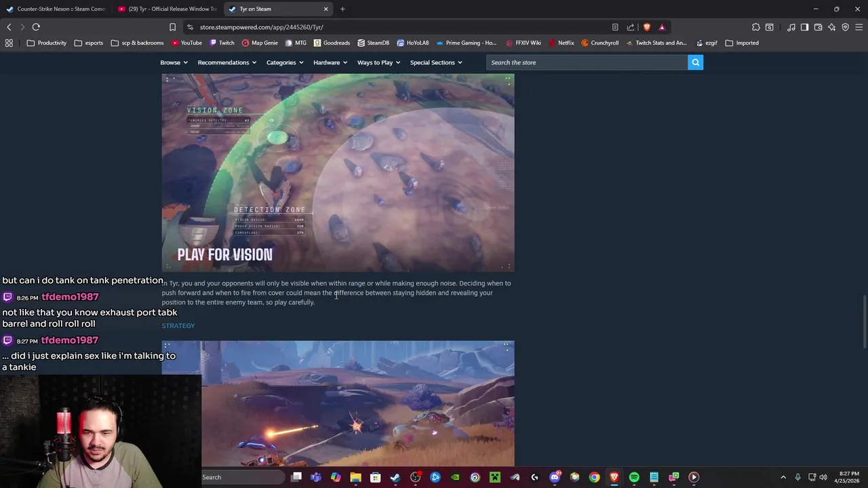The width and height of the screenshot is (868, 488).
Task: Open File Explorer from the taskbar
Action: pos(355,477)
